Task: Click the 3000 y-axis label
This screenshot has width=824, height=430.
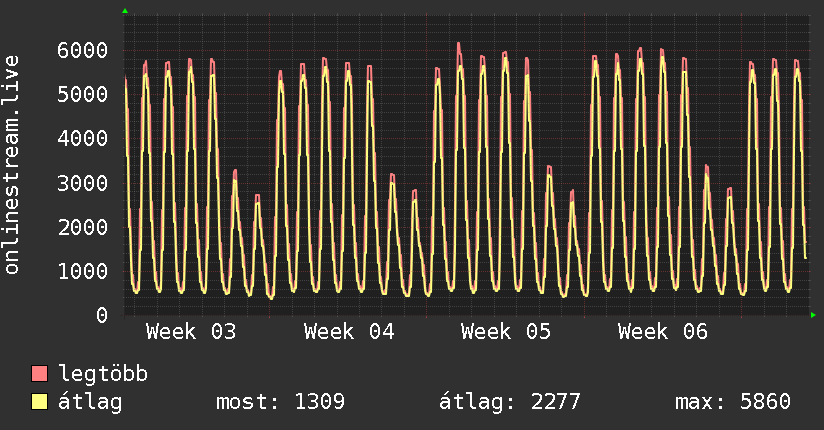Action: pyautogui.click(x=82, y=183)
